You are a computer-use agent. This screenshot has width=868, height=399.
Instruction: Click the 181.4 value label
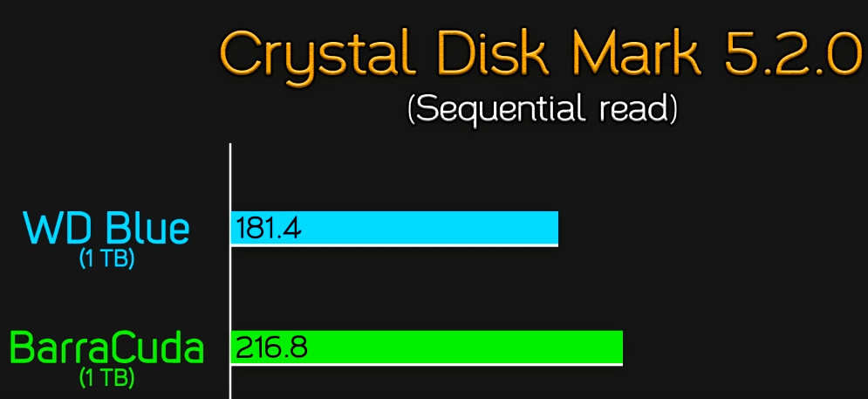pos(267,230)
